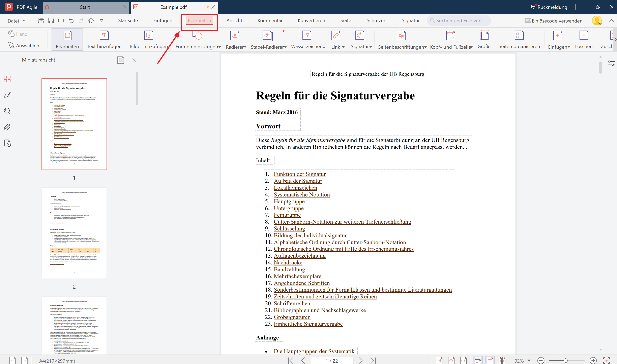Screen dimensions: 617x364
Task: Toggle fit page view icon
Action: pos(451,361)
